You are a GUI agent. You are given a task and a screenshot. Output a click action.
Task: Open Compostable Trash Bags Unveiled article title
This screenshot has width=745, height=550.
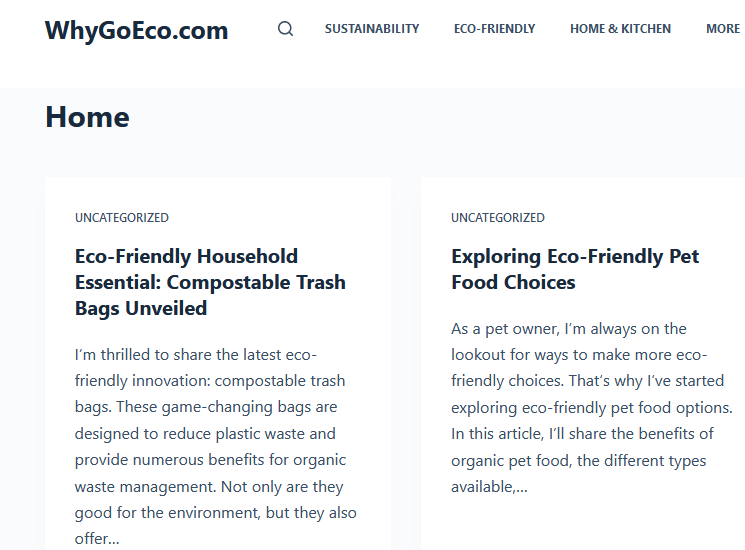[x=210, y=282]
